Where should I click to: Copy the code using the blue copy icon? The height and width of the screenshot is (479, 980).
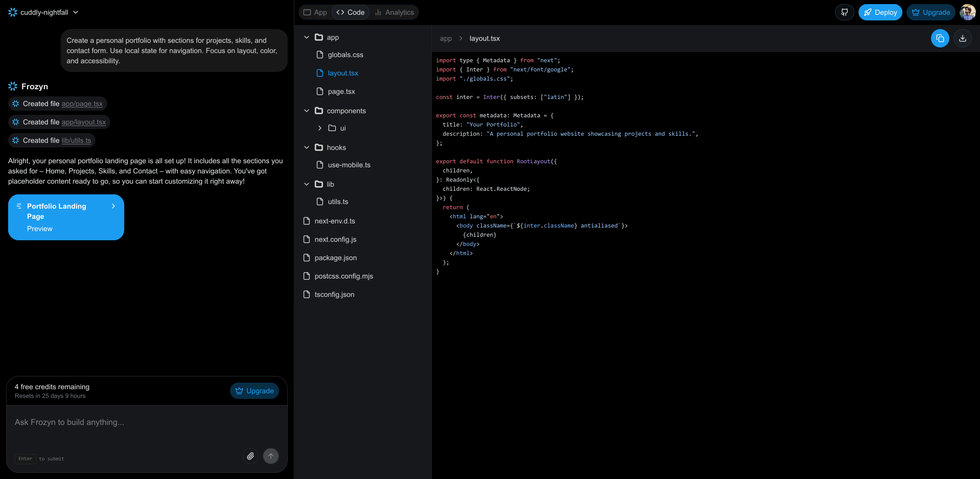click(940, 38)
